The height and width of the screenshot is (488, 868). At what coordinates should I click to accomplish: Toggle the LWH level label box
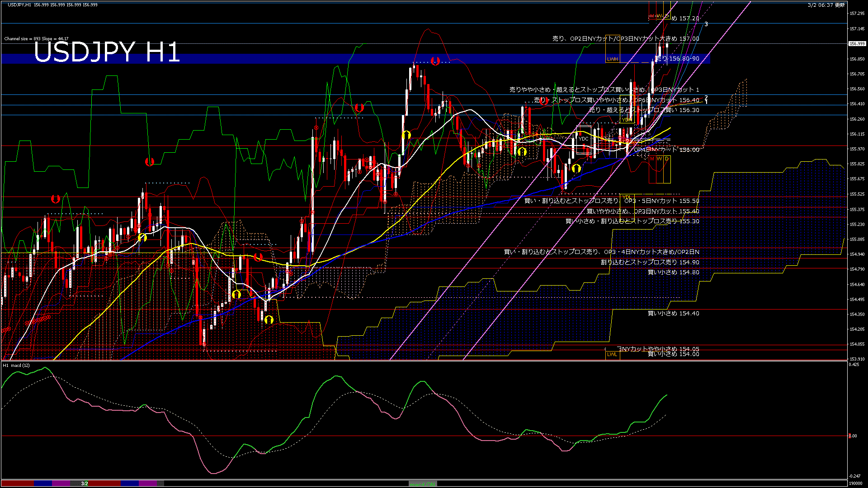pos(613,59)
